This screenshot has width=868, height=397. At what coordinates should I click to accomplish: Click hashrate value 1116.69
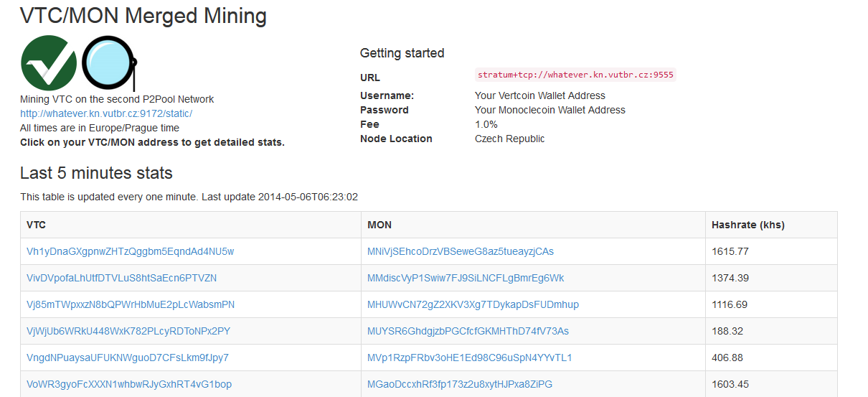[730, 304]
